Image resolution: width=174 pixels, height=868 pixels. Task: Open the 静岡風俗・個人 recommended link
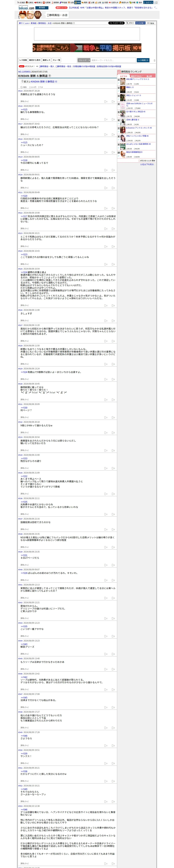47,66
